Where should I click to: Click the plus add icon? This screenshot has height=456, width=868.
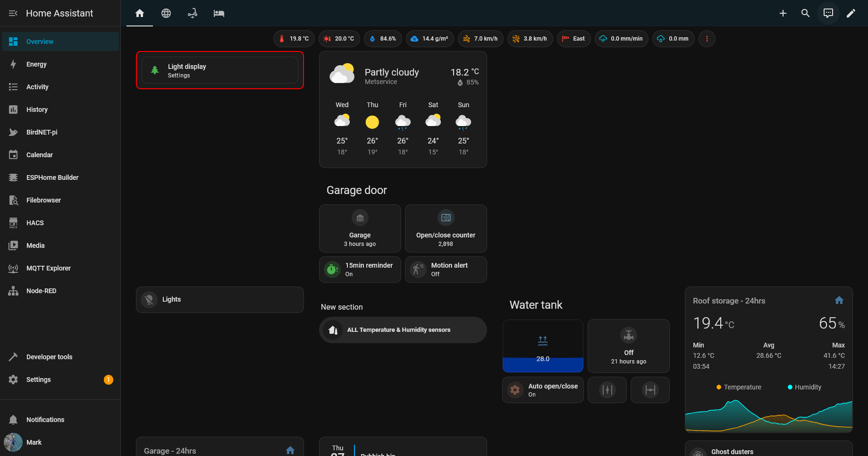[783, 13]
